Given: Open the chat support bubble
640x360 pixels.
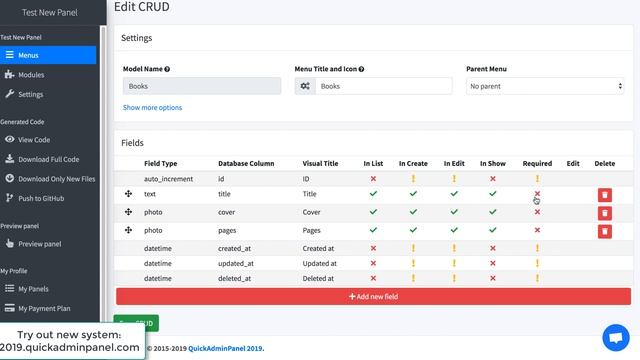Looking at the screenshot, I should coord(616,338).
